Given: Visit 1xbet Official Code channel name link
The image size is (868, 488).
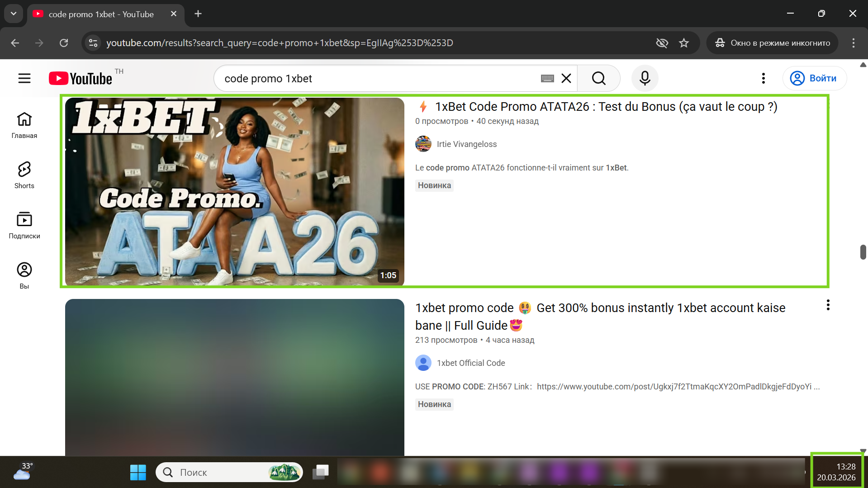Looking at the screenshot, I should pos(471,363).
